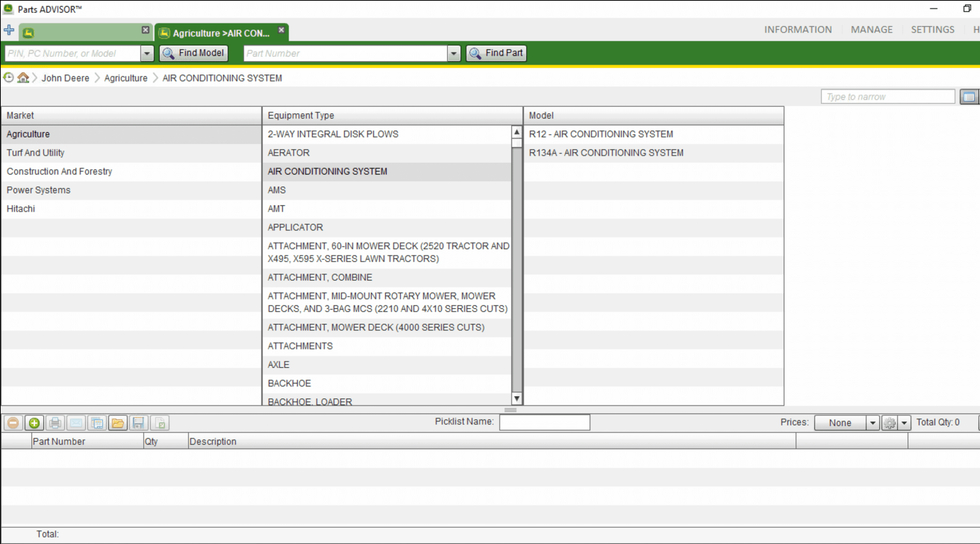Open the history clock icon in breadcrumb

click(8, 78)
